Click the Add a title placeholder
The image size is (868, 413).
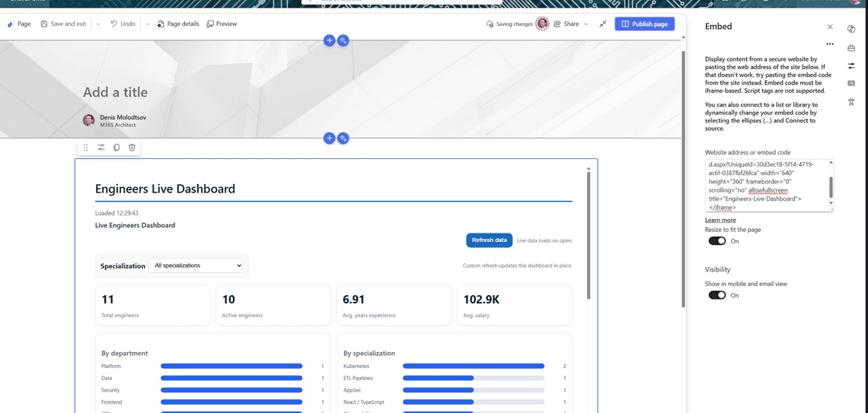(x=115, y=92)
